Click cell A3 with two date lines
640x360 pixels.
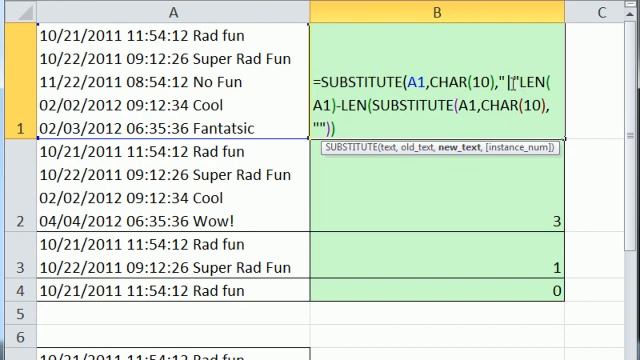[173, 255]
